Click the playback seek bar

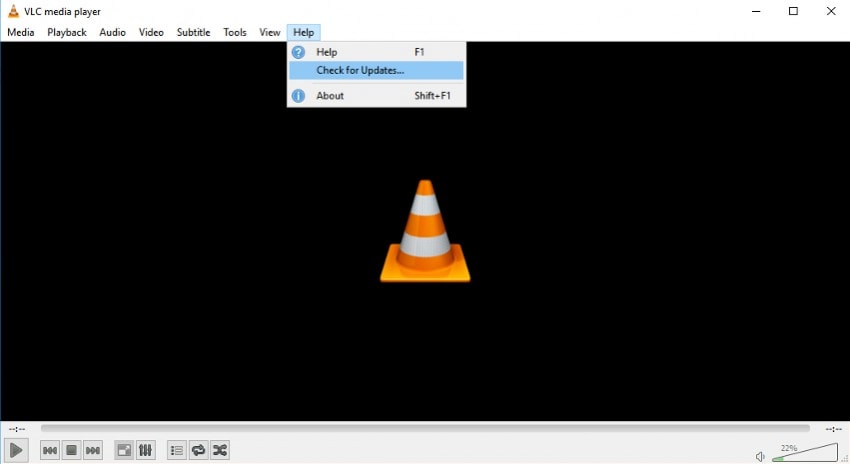[425, 428]
